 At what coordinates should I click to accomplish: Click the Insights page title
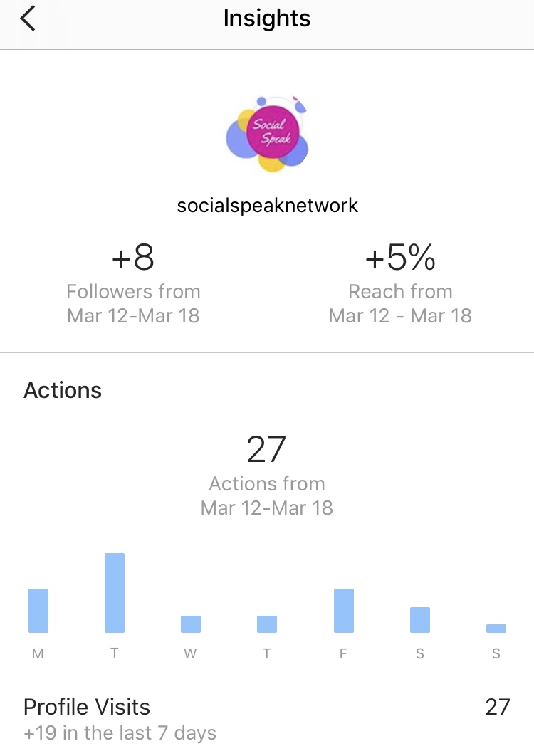pos(267,19)
